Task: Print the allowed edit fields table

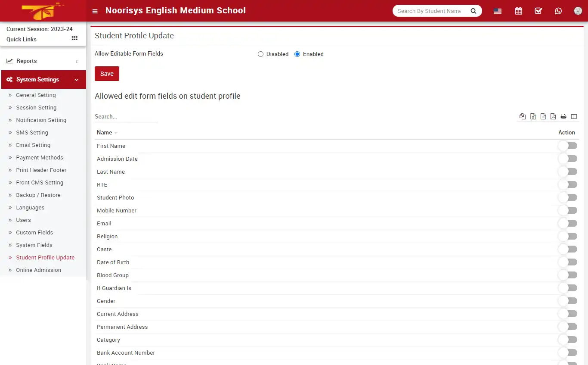Action: [x=563, y=116]
